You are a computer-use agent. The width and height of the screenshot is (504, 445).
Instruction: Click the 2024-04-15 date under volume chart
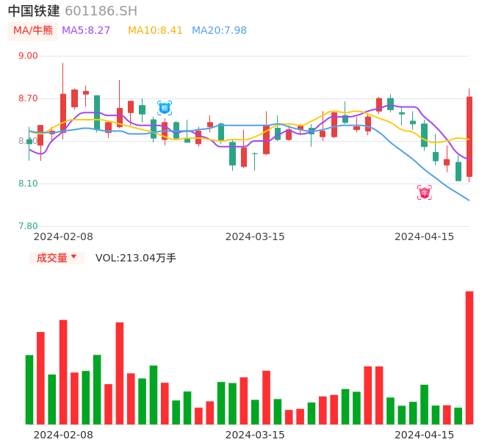coord(425,435)
